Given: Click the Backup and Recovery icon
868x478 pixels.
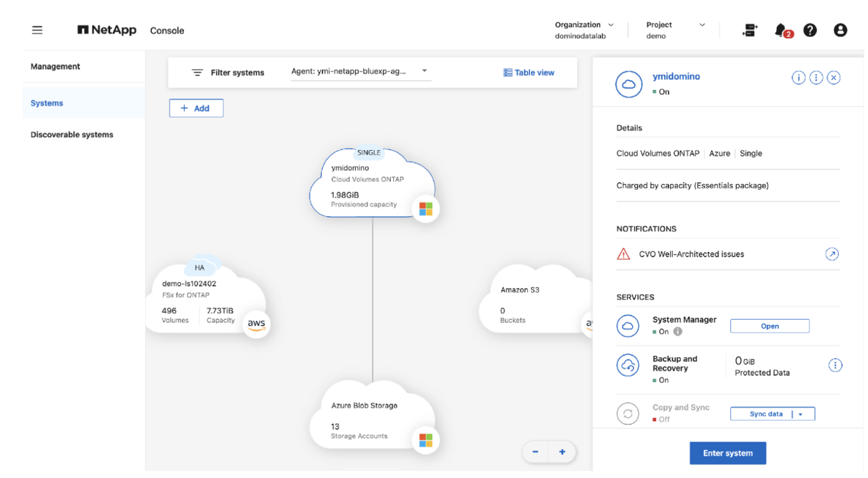Looking at the screenshot, I should tap(627, 365).
